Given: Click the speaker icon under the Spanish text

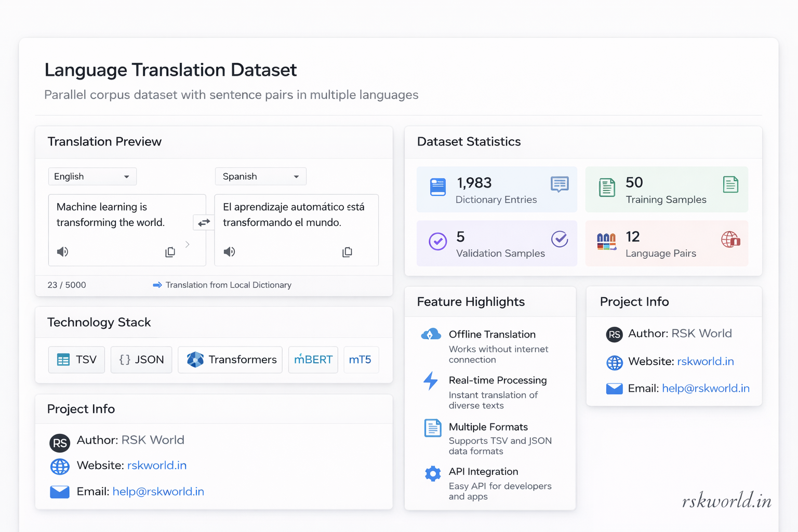Looking at the screenshot, I should click(x=229, y=251).
